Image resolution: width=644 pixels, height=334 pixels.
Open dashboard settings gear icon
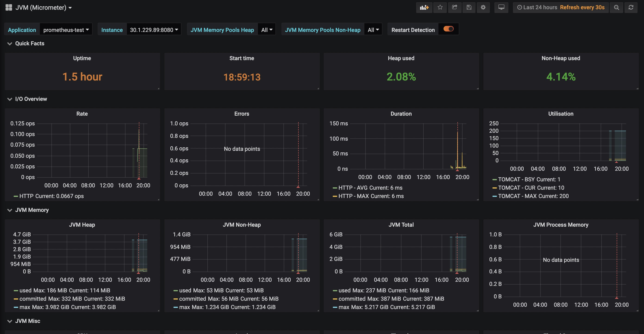[x=483, y=7]
